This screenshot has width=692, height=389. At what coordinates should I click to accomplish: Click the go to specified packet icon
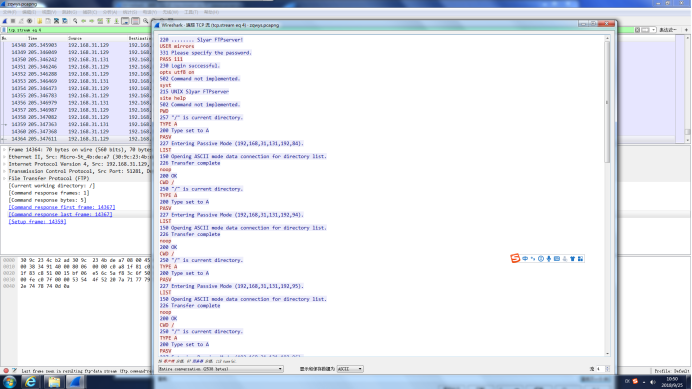click(x=100, y=21)
